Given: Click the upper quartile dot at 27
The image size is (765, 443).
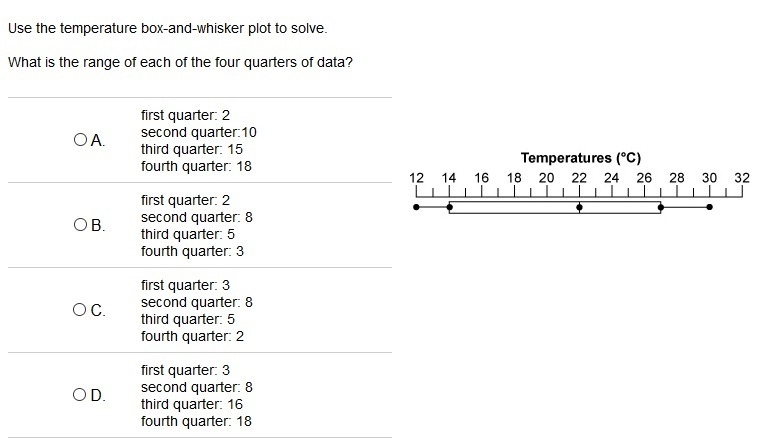Looking at the screenshot, I should click(661, 207).
